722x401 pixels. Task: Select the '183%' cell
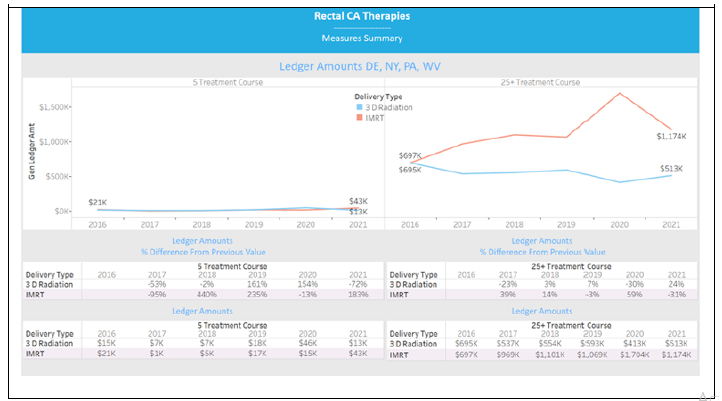tap(358, 294)
